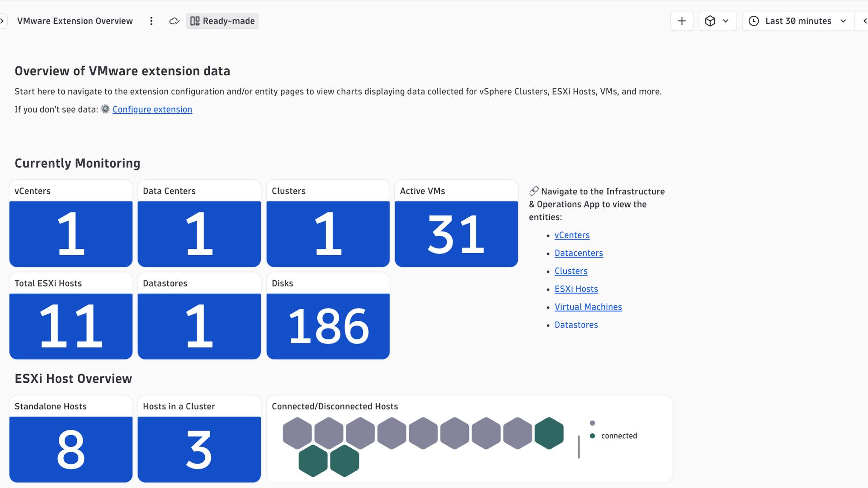
Task: Click the Currently Monitoring heading
Action: point(78,164)
